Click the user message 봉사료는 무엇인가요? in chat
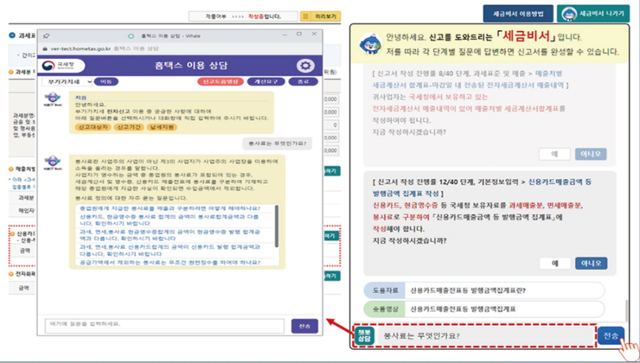The image size is (640, 363). coord(277,144)
